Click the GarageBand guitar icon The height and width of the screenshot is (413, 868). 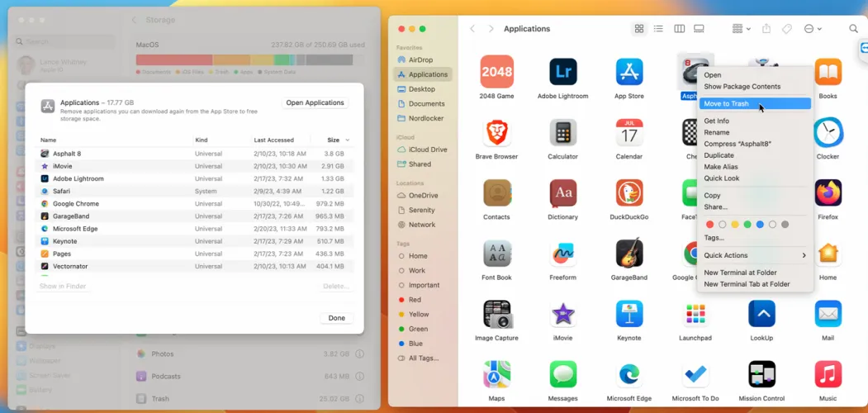[628, 254]
